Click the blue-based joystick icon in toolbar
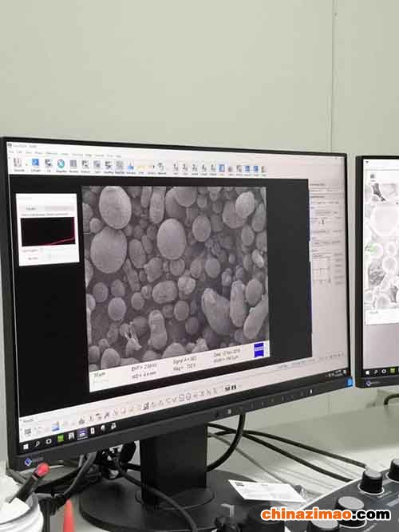 click(130, 166)
